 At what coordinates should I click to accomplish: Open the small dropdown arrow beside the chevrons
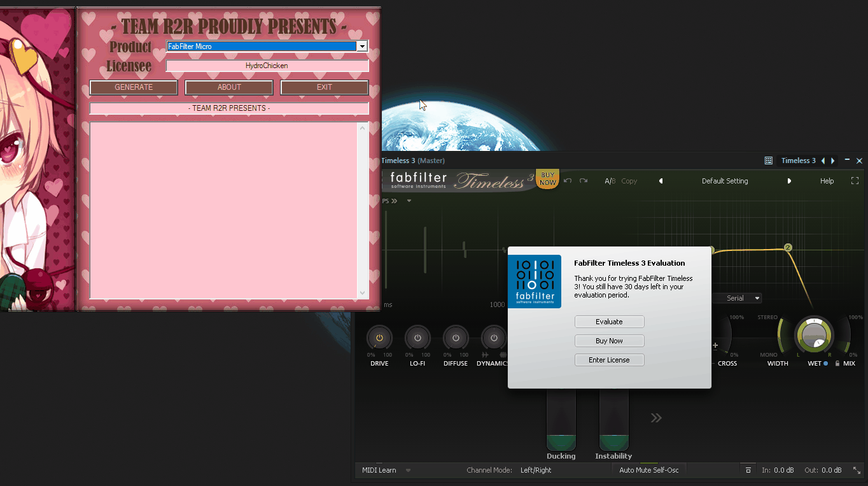pyautogui.click(x=409, y=201)
